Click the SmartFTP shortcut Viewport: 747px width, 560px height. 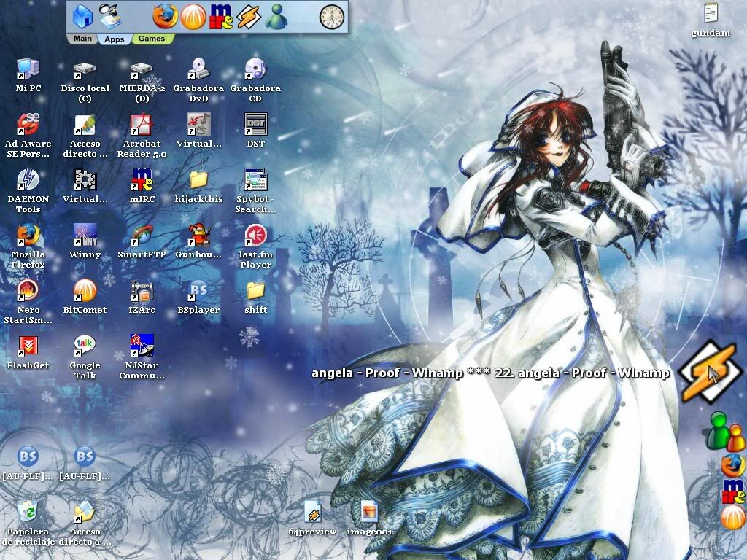142,241
